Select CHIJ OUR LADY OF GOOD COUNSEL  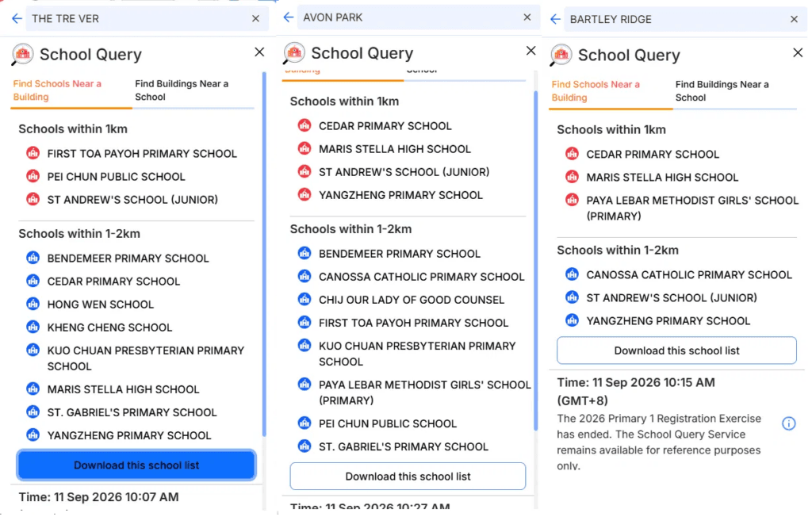coord(412,300)
